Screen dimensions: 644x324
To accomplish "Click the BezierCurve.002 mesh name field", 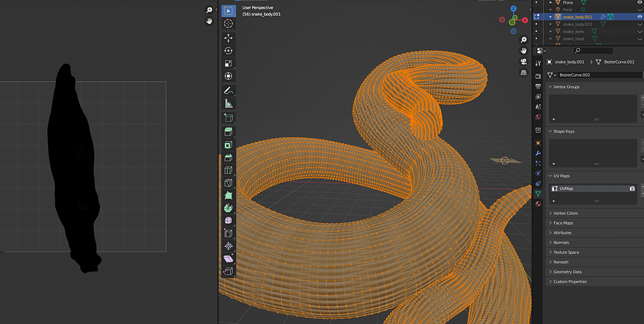I will point(600,75).
